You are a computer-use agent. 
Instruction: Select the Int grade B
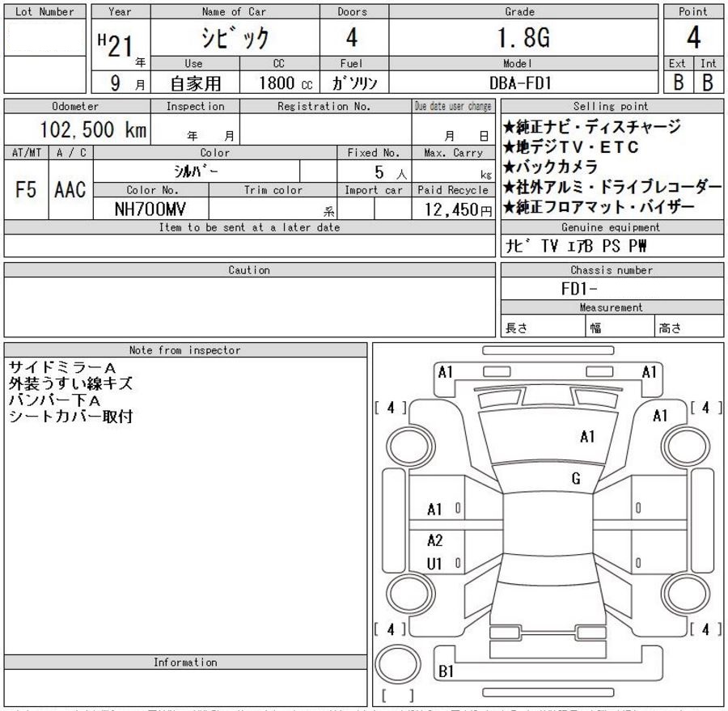[x=708, y=83]
